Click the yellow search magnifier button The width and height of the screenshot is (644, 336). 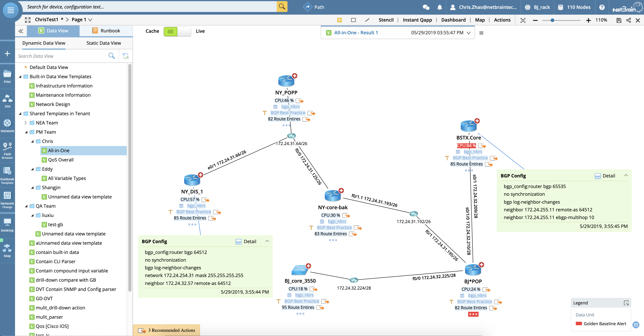click(282, 7)
